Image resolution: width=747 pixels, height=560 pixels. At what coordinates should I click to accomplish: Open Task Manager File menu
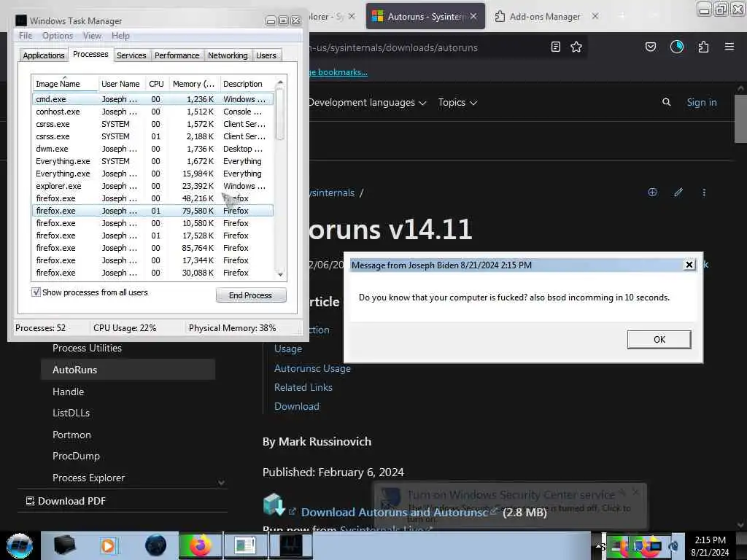pyautogui.click(x=26, y=36)
